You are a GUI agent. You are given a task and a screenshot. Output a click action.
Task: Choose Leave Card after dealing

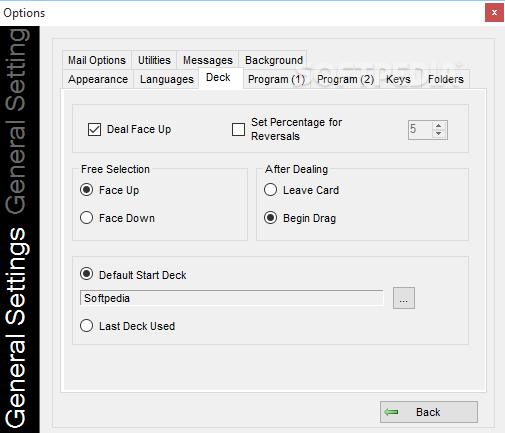pyautogui.click(x=270, y=190)
